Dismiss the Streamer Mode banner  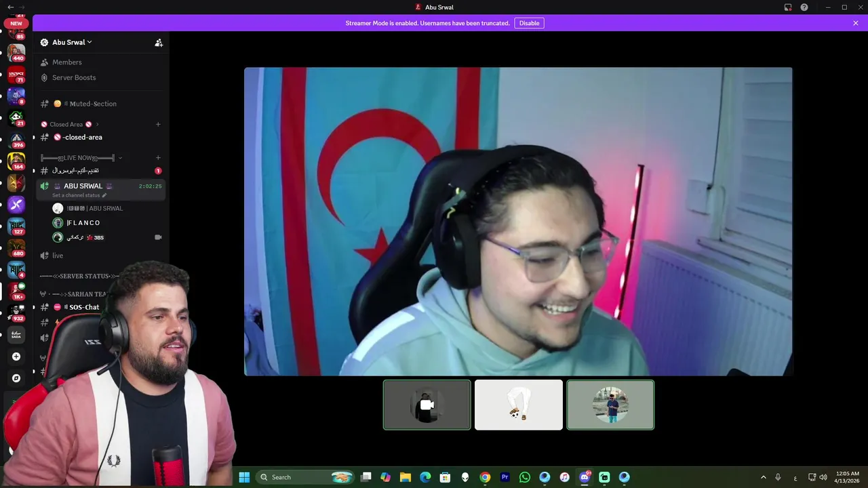click(x=856, y=23)
